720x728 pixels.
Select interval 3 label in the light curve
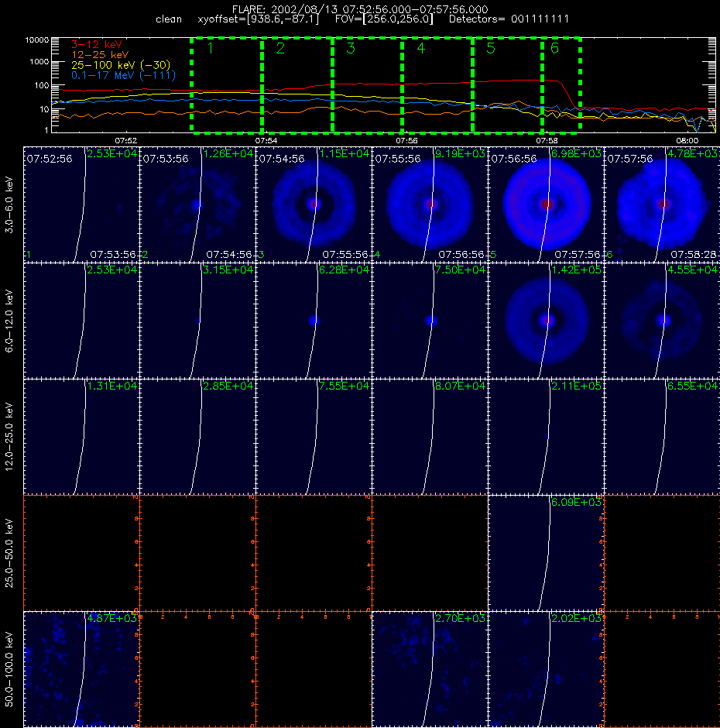pos(351,48)
